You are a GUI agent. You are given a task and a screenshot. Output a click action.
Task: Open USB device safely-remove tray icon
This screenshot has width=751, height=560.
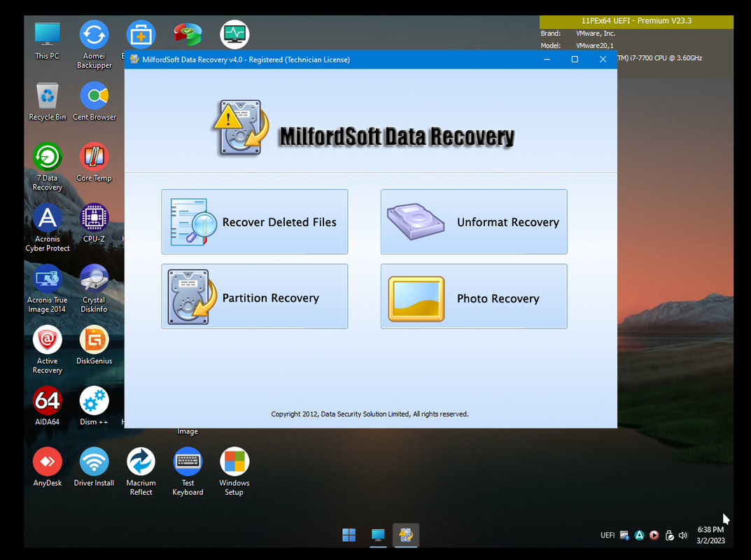click(x=669, y=535)
